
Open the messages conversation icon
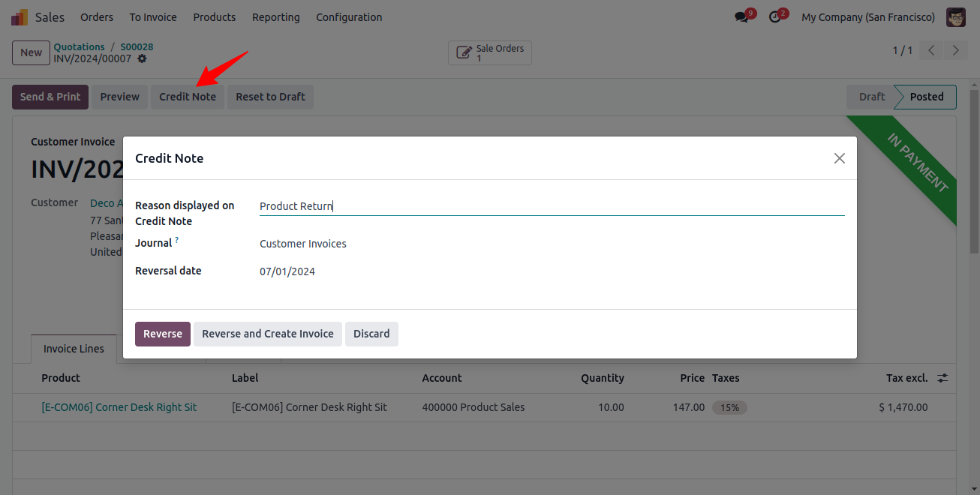pos(741,17)
